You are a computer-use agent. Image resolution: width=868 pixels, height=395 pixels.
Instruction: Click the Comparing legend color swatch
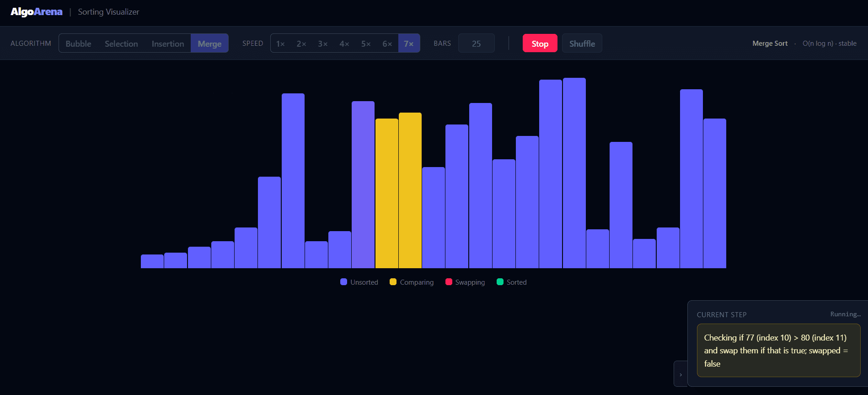(393, 282)
